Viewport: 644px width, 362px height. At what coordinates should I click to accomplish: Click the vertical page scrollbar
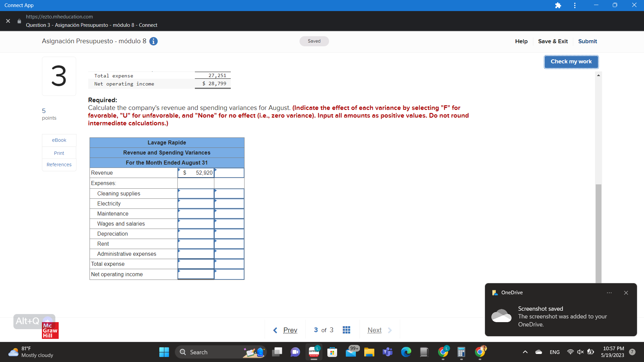tap(598, 231)
